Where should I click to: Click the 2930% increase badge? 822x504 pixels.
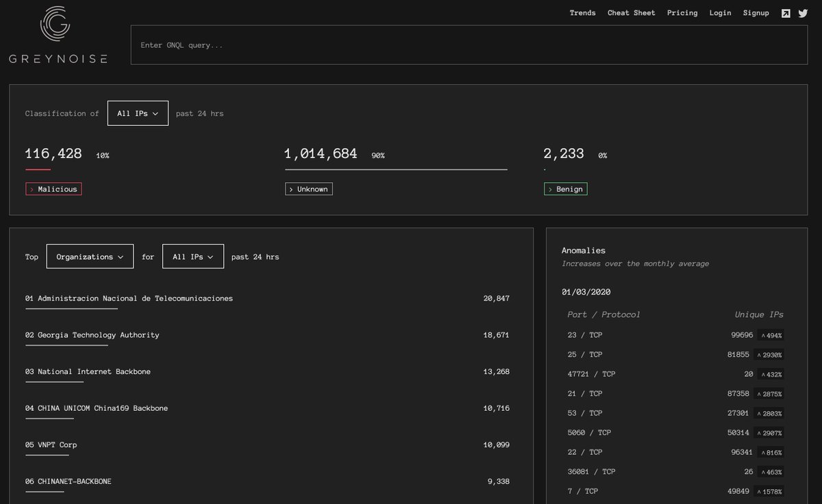pyautogui.click(x=769, y=355)
